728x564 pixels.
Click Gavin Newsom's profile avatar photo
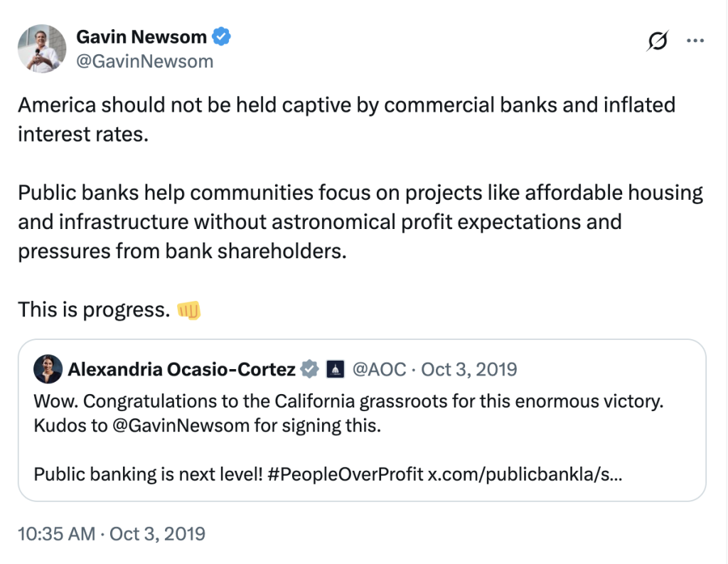click(42, 48)
